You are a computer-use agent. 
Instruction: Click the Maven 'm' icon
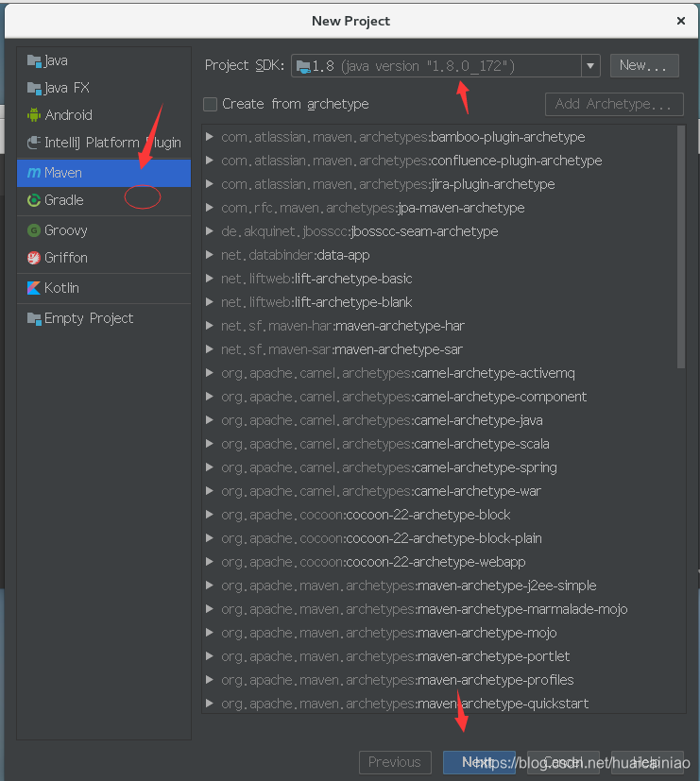pos(34,173)
